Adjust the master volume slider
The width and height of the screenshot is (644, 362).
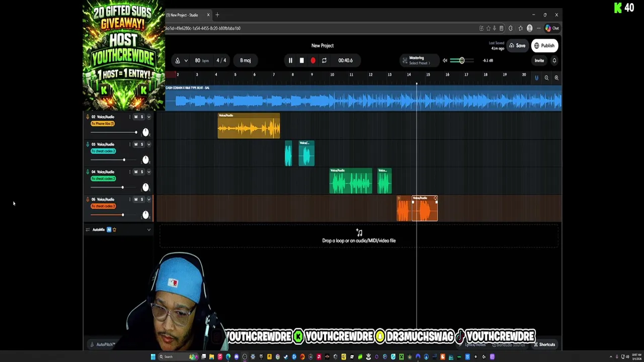pos(461,60)
